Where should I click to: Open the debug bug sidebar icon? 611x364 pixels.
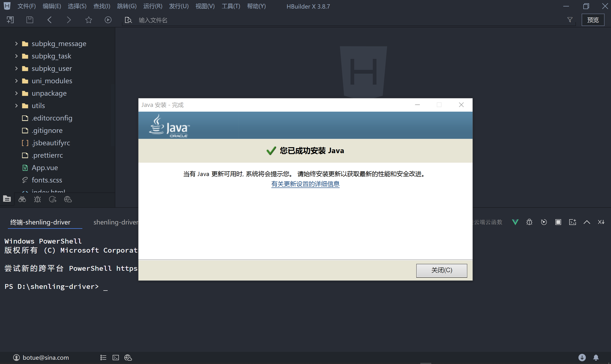pyautogui.click(x=37, y=199)
